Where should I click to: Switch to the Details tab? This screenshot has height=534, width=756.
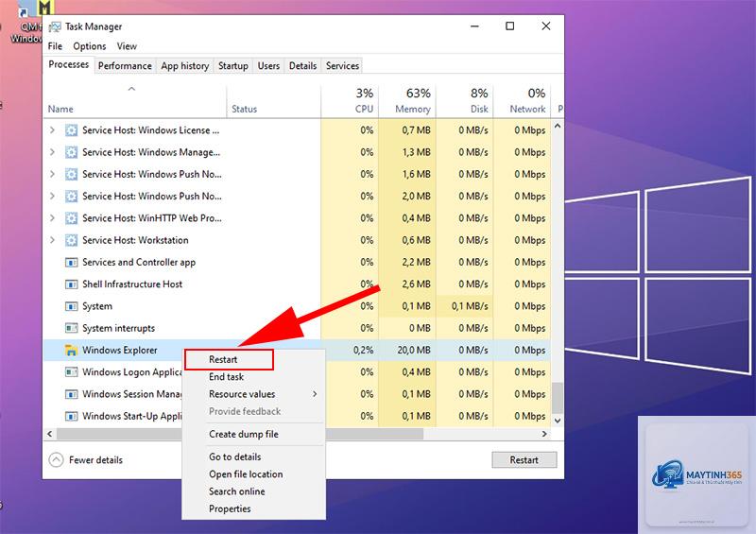point(302,65)
